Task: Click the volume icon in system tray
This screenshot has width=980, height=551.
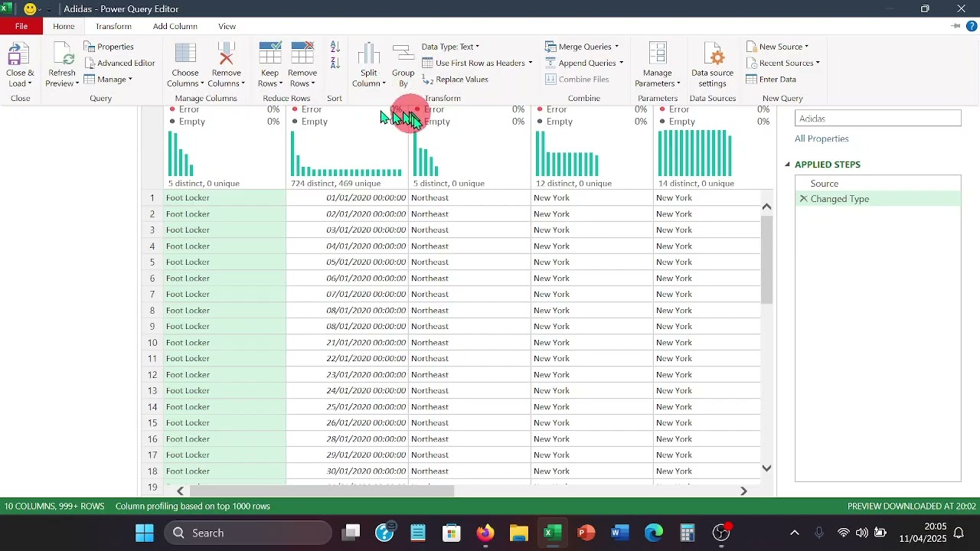Action: pos(862,533)
